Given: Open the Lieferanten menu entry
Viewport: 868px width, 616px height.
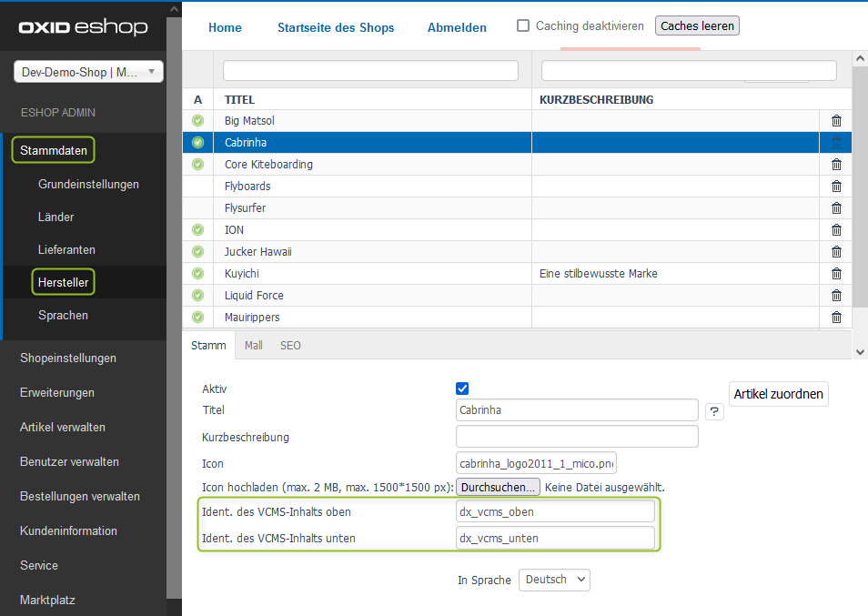Looking at the screenshot, I should point(66,249).
